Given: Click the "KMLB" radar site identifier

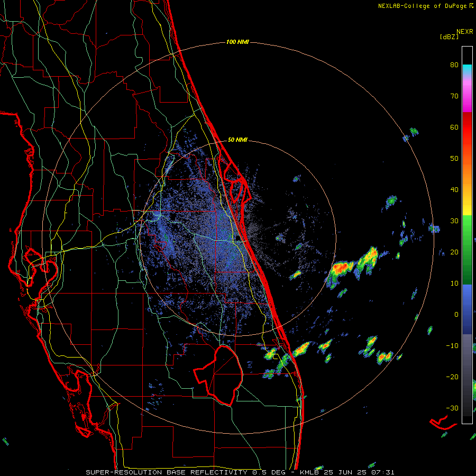Looking at the screenshot, I should (x=310, y=472).
